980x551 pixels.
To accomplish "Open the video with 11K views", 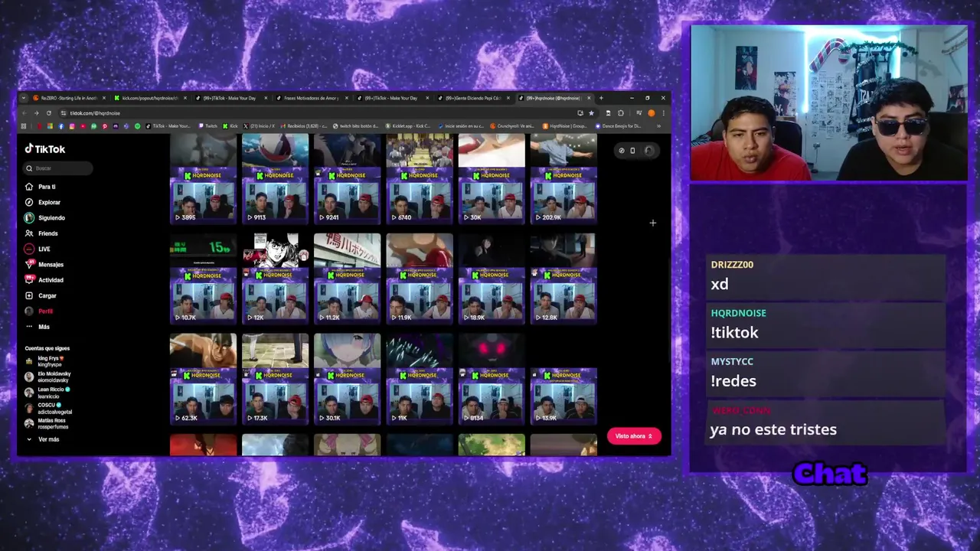I will point(420,379).
